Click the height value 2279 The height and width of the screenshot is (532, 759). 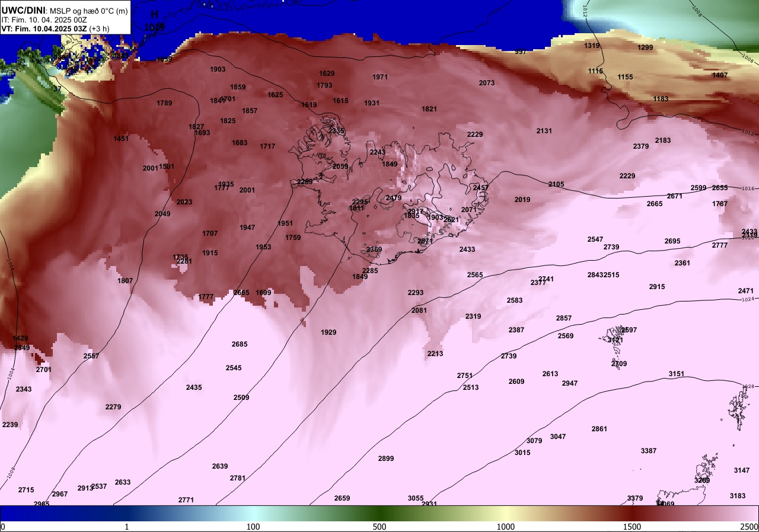[113, 407]
